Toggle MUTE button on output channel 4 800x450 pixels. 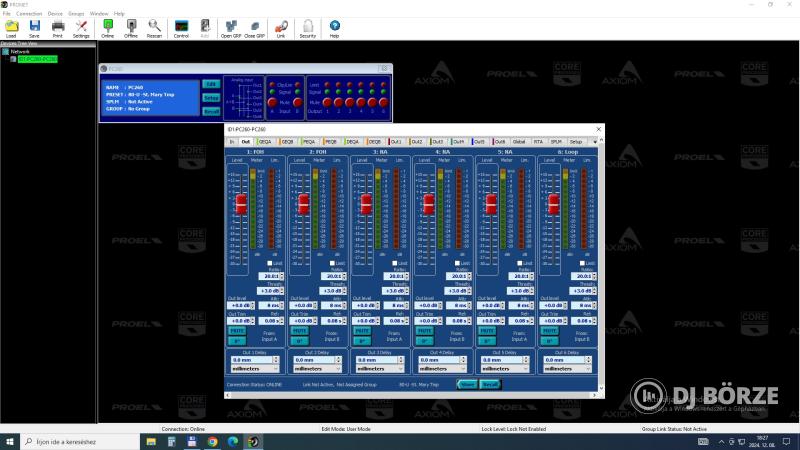click(x=424, y=331)
